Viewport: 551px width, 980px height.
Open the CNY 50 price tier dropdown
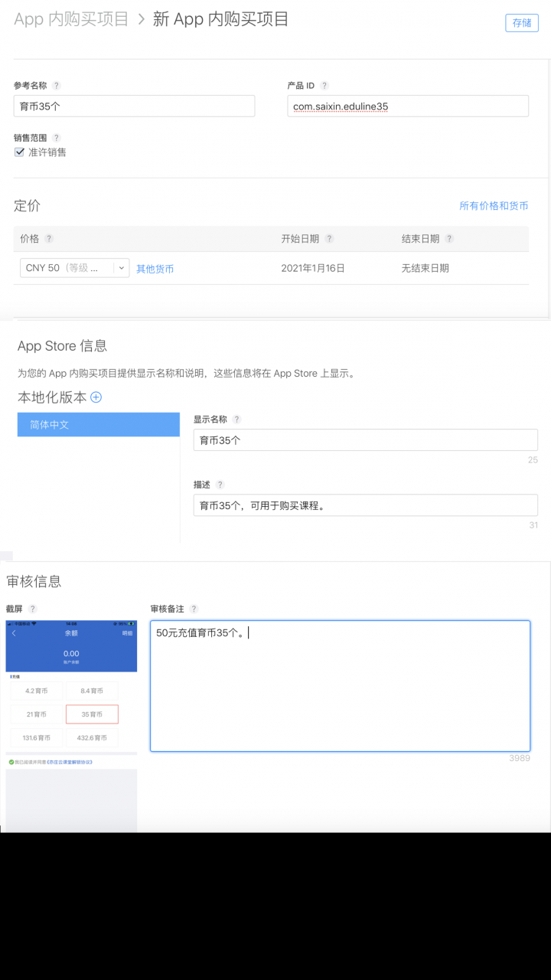(x=74, y=268)
